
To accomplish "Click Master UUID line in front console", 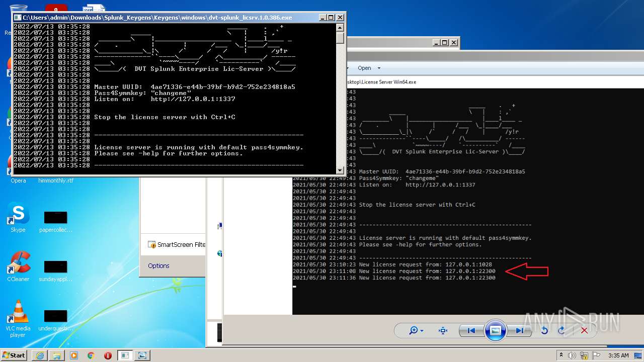I will click(x=195, y=87).
